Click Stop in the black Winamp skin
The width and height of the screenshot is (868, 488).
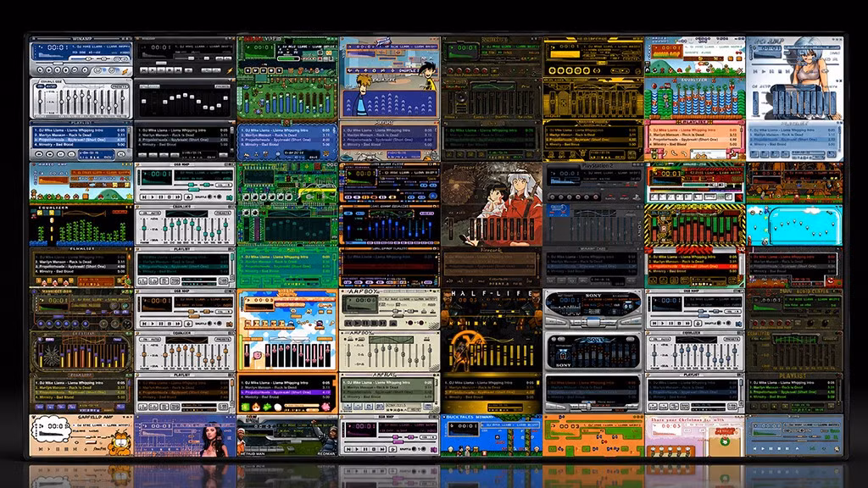(x=170, y=70)
